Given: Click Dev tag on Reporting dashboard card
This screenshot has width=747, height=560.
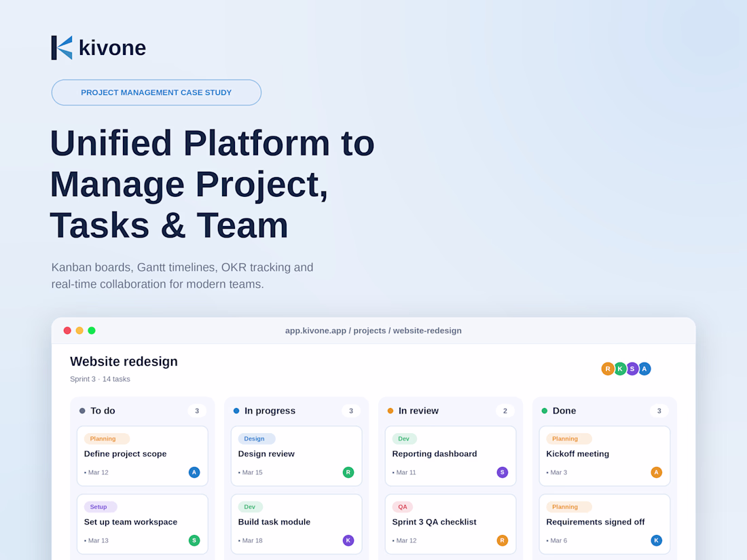Looking at the screenshot, I should [405, 438].
